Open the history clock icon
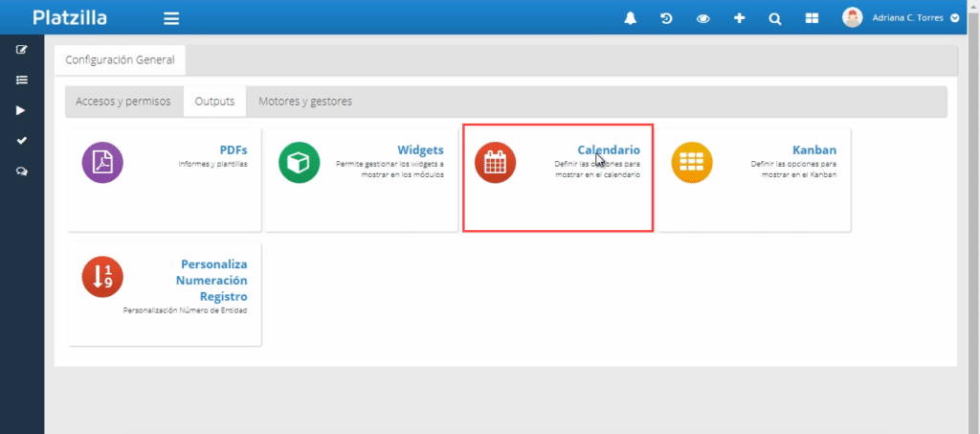The height and width of the screenshot is (434, 980). (667, 19)
